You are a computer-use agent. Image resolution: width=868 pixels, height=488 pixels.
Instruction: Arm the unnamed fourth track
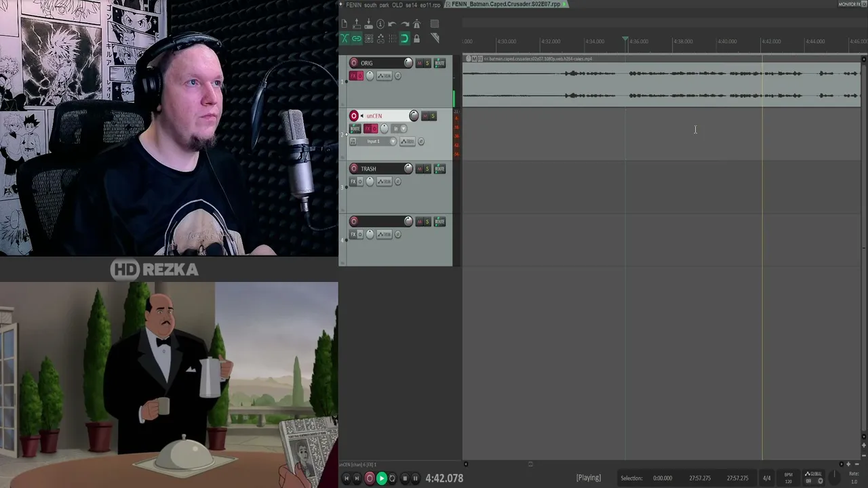coord(354,222)
